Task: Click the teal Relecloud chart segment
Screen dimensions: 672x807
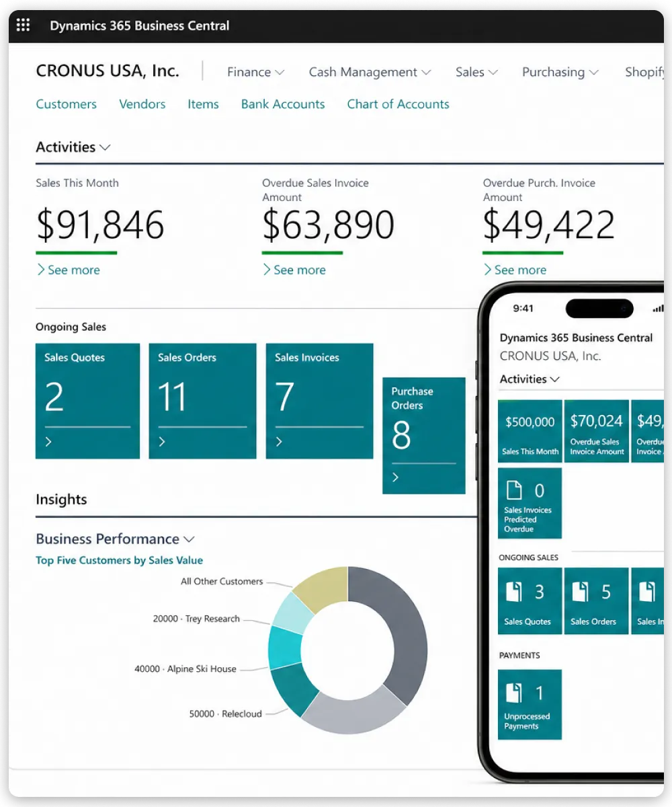Action: (293, 690)
